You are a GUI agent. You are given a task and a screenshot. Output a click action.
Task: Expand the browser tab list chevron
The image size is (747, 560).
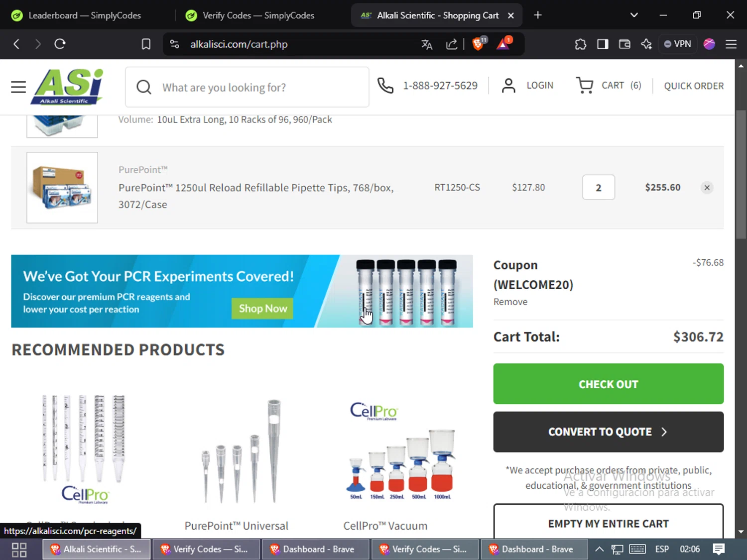click(x=634, y=15)
